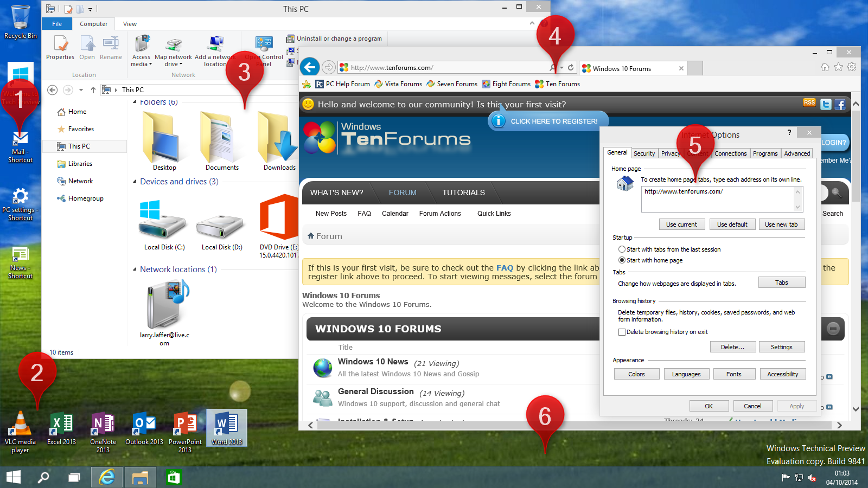Click Use default button
The image size is (868, 488).
732,224
